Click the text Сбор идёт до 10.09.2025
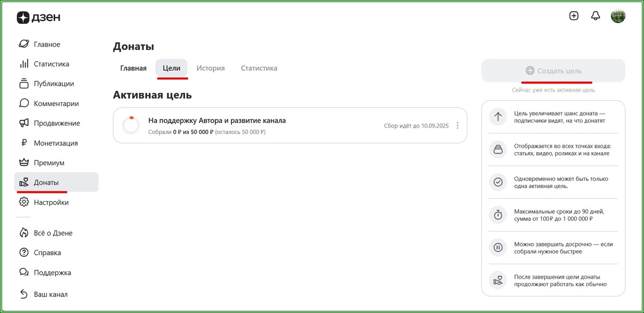Image resolution: width=644 pixels, height=313 pixels. tap(416, 126)
